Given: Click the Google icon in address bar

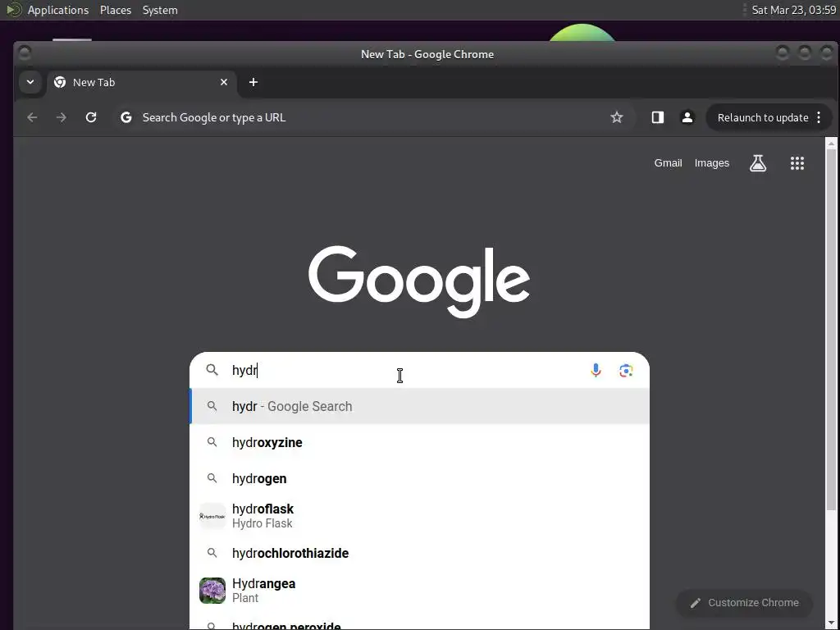Looking at the screenshot, I should pos(126,117).
